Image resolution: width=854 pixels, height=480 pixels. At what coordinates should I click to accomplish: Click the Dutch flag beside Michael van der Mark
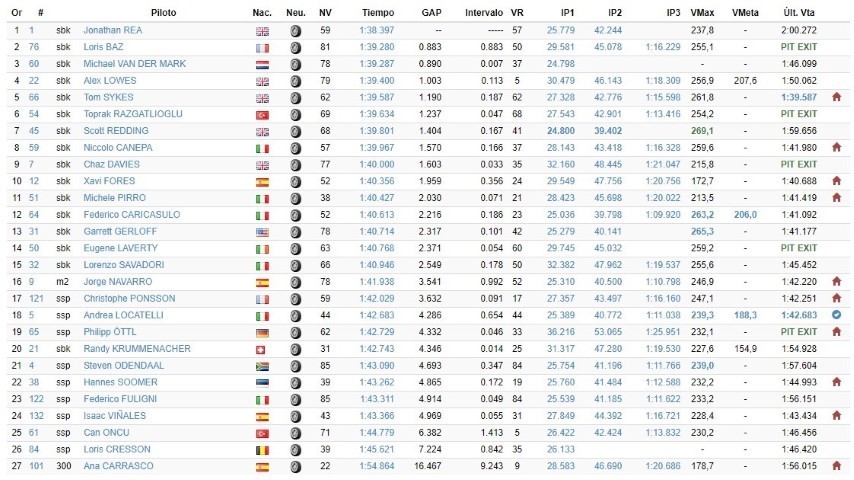[263, 64]
